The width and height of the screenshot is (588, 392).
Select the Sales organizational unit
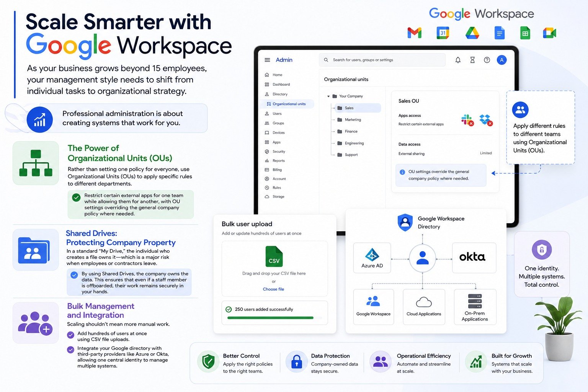point(357,108)
